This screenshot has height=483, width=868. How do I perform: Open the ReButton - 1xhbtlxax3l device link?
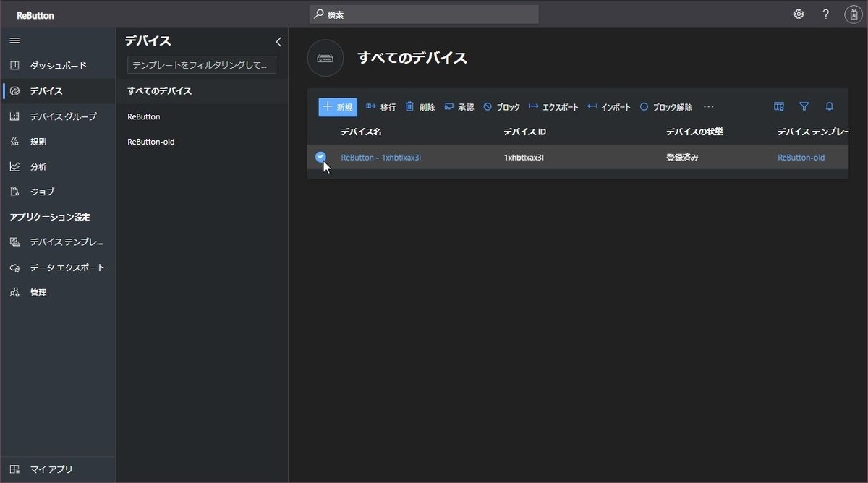pyautogui.click(x=381, y=158)
